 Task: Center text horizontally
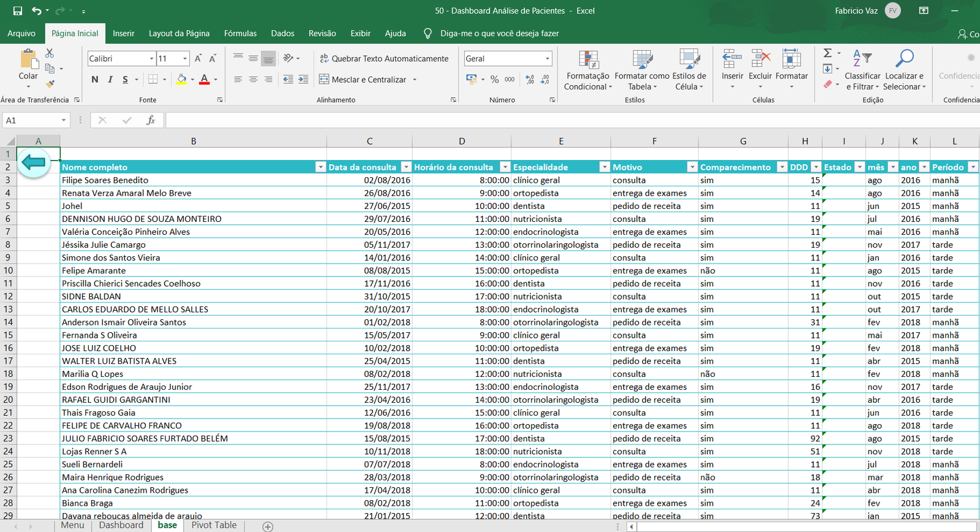[253, 79]
